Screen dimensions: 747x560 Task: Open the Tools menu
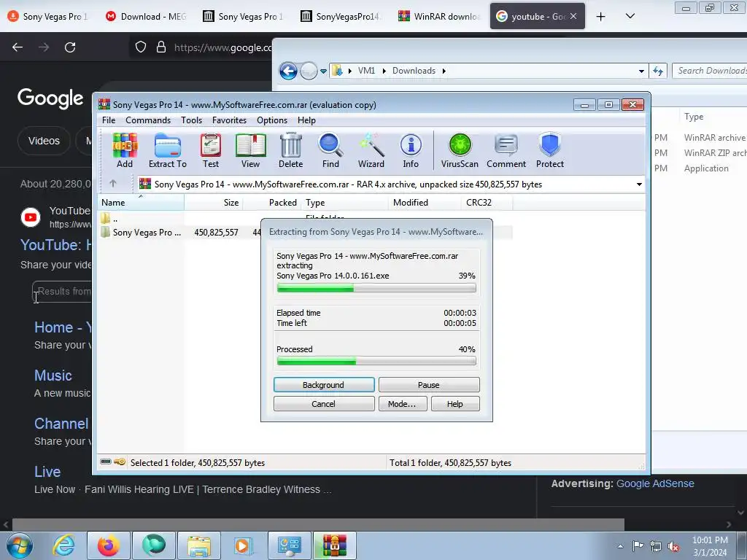tap(192, 120)
